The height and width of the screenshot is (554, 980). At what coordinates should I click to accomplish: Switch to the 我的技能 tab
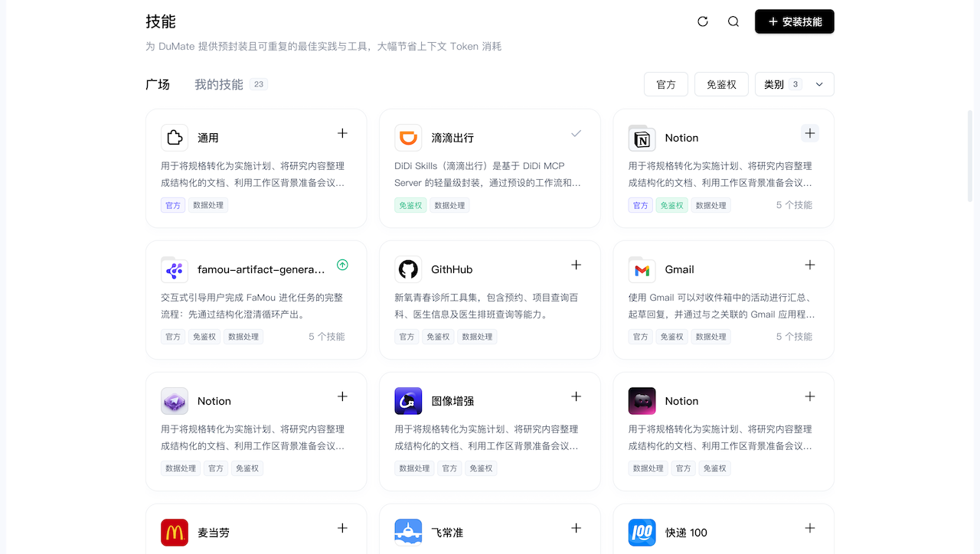click(219, 84)
